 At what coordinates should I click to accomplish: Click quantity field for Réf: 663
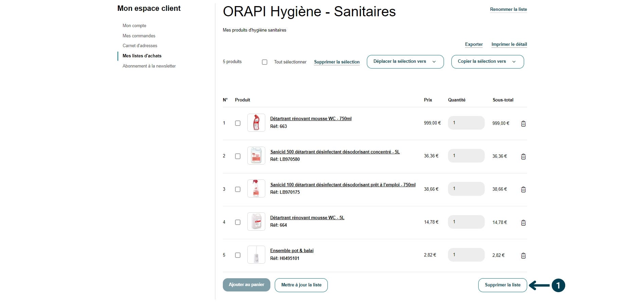tap(466, 123)
